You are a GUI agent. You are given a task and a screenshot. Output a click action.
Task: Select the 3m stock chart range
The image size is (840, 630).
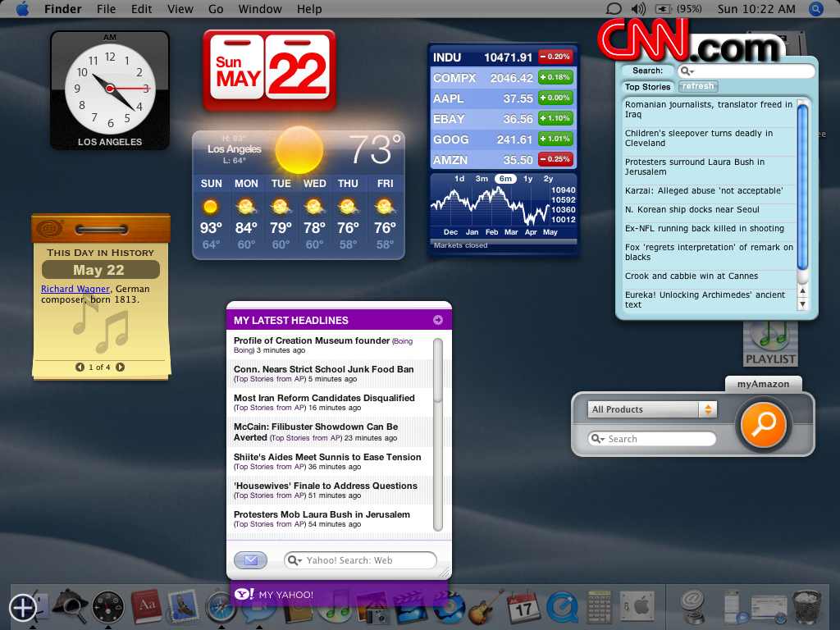pyautogui.click(x=482, y=178)
